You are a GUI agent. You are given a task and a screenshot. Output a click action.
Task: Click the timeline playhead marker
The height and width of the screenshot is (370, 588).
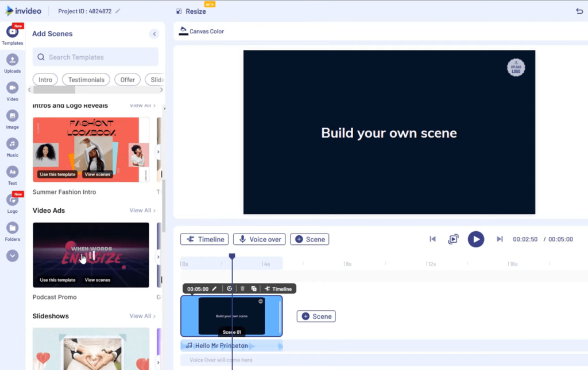coord(232,256)
